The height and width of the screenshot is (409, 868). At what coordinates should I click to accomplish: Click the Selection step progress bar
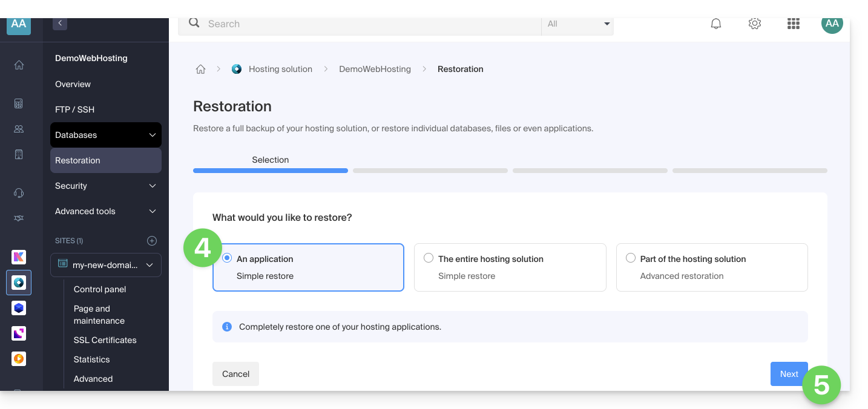[270, 171]
